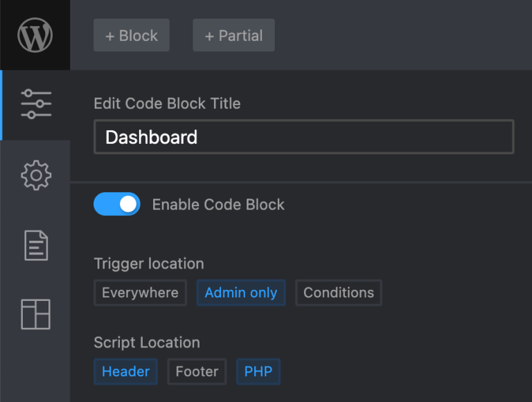
Task: Open the sliders options panel icon
Action: pyautogui.click(x=36, y=104)
